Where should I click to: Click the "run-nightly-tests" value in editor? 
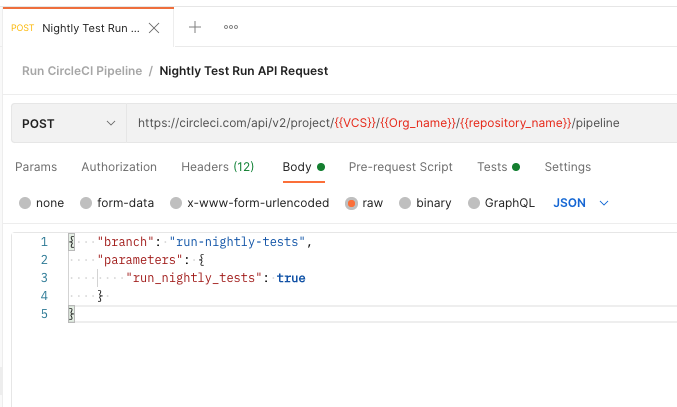tap(237, 242)
